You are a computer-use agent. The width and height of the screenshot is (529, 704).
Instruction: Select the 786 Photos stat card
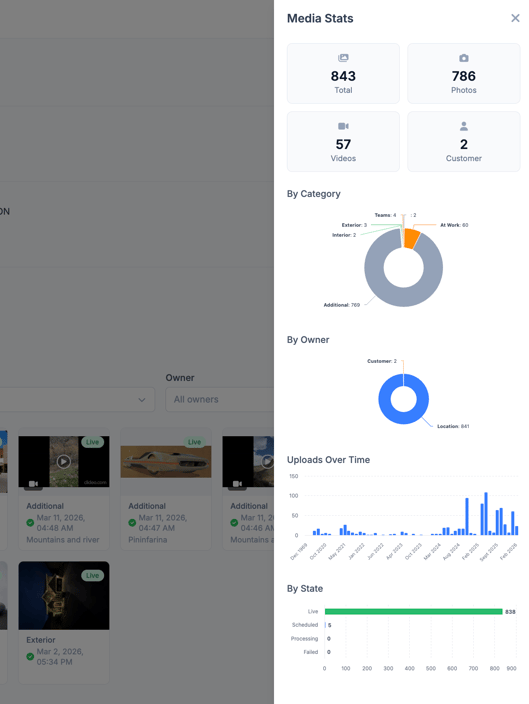click(463, 74)
